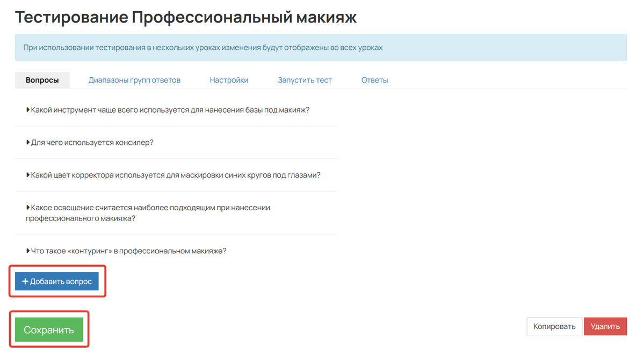Delete the test with Удалить
Screen dimensions: 644x352
(x=605, y=326)
